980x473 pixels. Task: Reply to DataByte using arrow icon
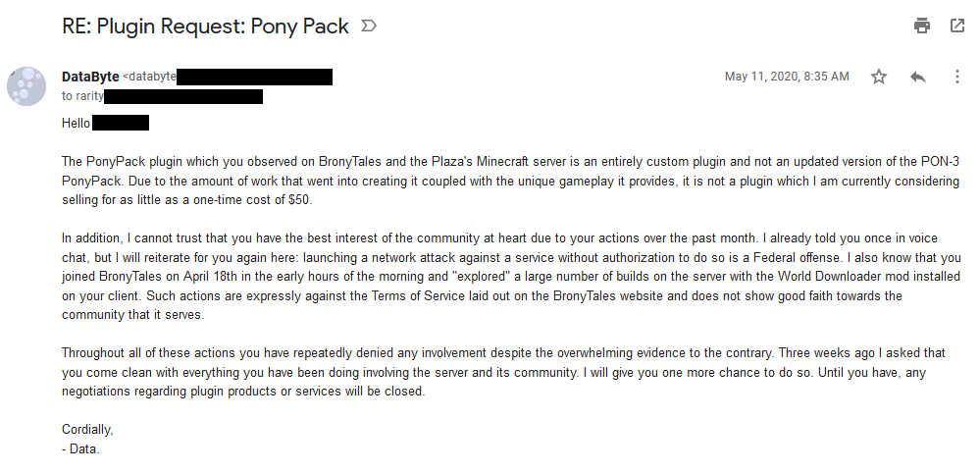pyautogui.click(x=917, y=77)
